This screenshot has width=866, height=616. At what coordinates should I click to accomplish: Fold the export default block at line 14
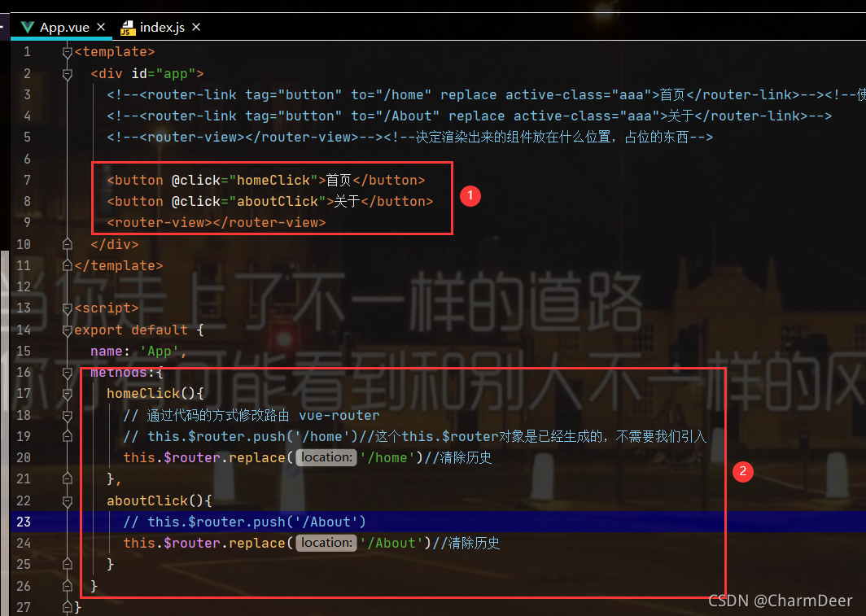tap(68, 330)
